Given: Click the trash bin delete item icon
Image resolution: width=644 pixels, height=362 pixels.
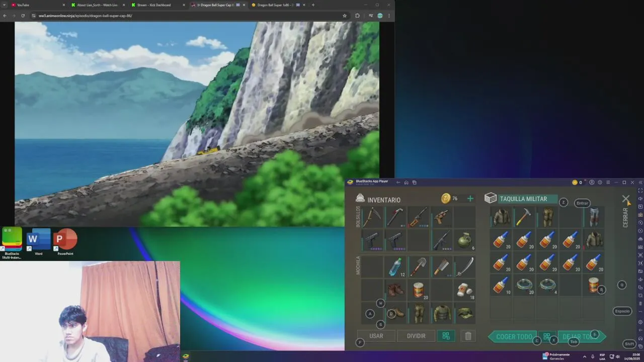Looking at the screenshot, I should click(x=468, y=336).
